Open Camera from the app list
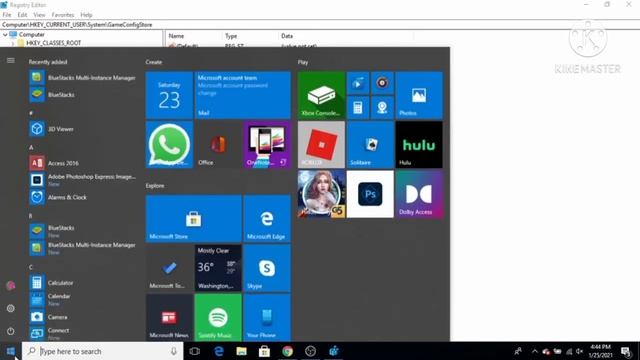The height and width of the screenshot is (360, 640). point(83,317)
